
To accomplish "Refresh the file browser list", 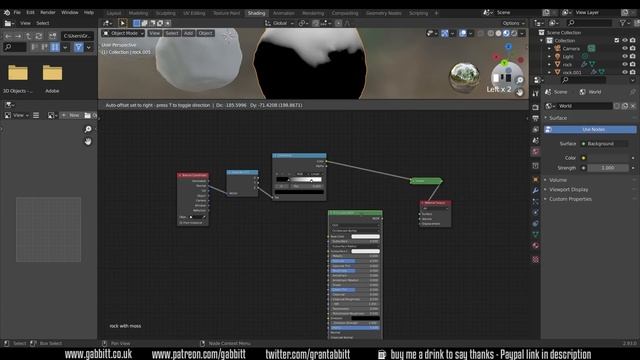I will (x=39, y=36).
